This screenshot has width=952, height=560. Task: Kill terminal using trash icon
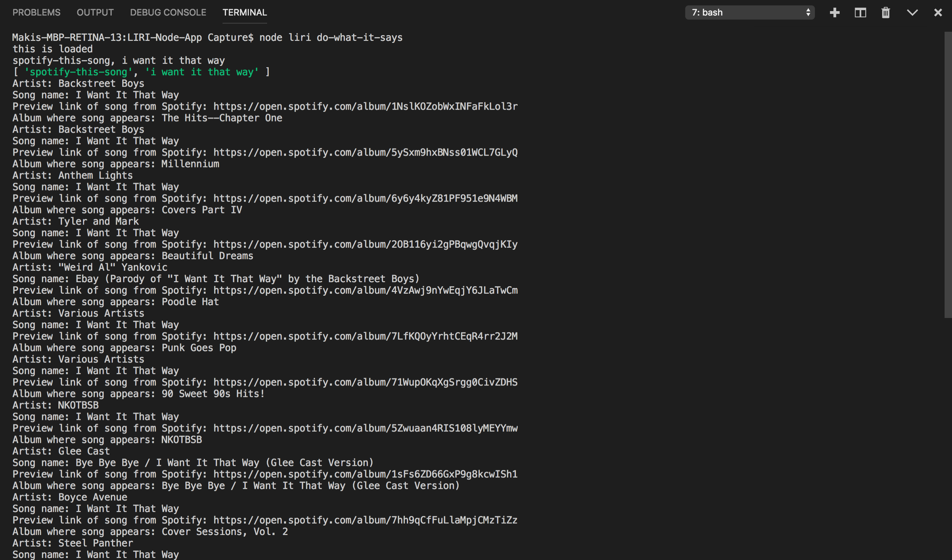[885, 12]
